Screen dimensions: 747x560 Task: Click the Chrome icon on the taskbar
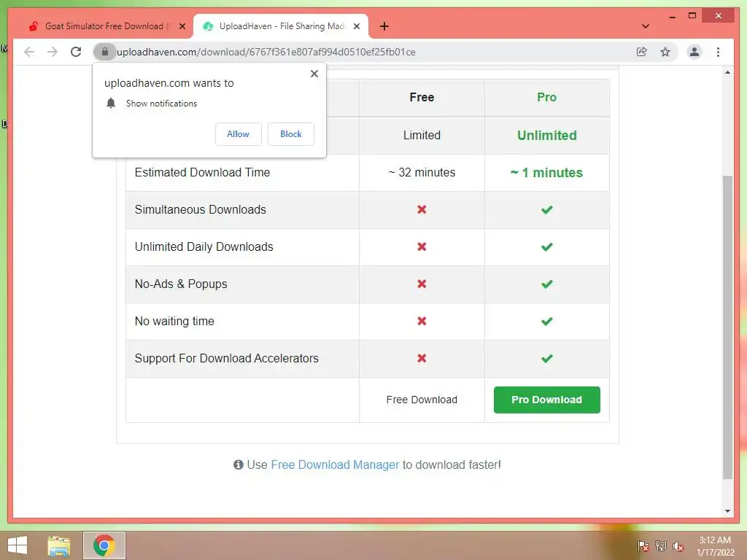point(104,545)
